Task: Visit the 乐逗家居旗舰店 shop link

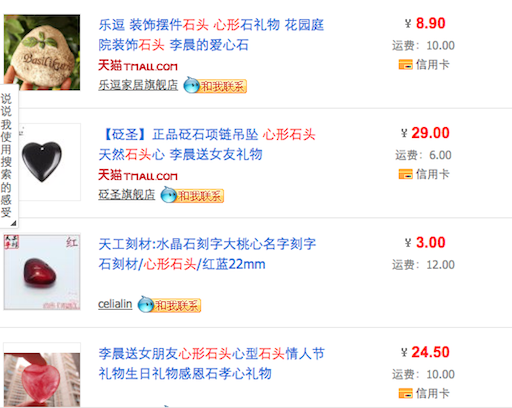Action: (x=138, y=85)
